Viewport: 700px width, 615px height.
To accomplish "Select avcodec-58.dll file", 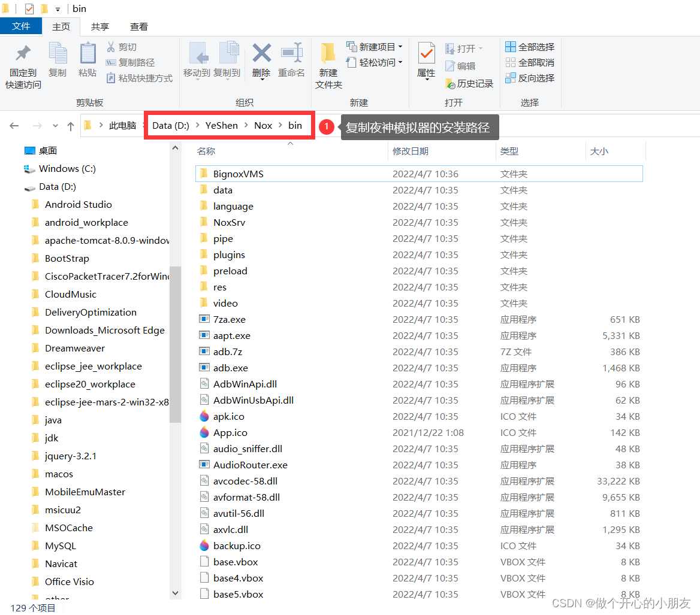I will (419, 481).
